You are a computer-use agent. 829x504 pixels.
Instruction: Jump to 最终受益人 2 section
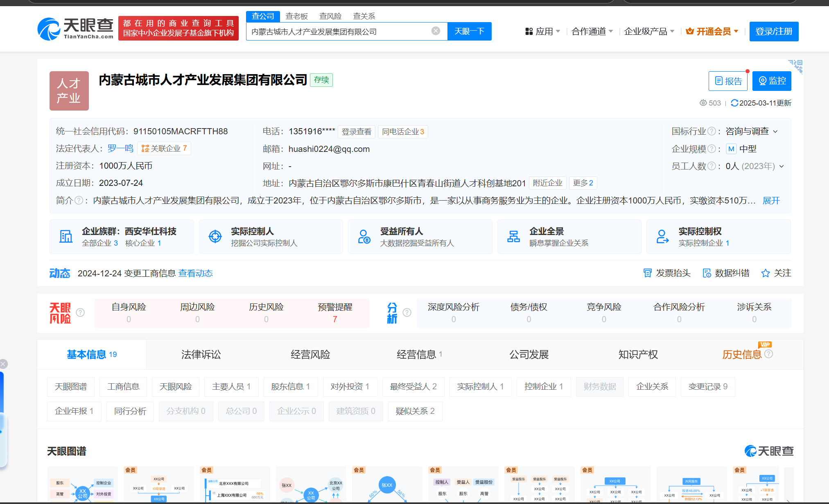point(413,387)
